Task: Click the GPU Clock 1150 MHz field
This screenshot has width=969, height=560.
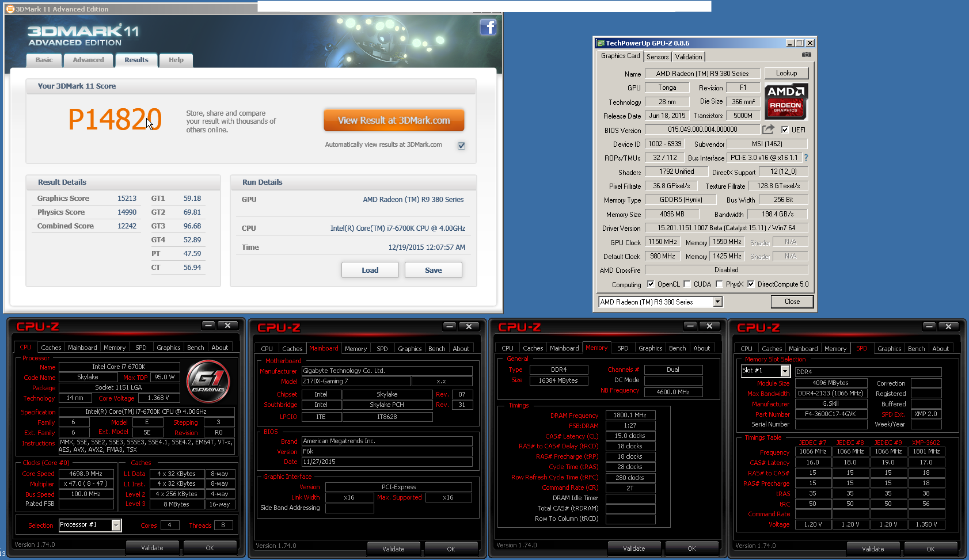Action: click(x=662, y=242)
